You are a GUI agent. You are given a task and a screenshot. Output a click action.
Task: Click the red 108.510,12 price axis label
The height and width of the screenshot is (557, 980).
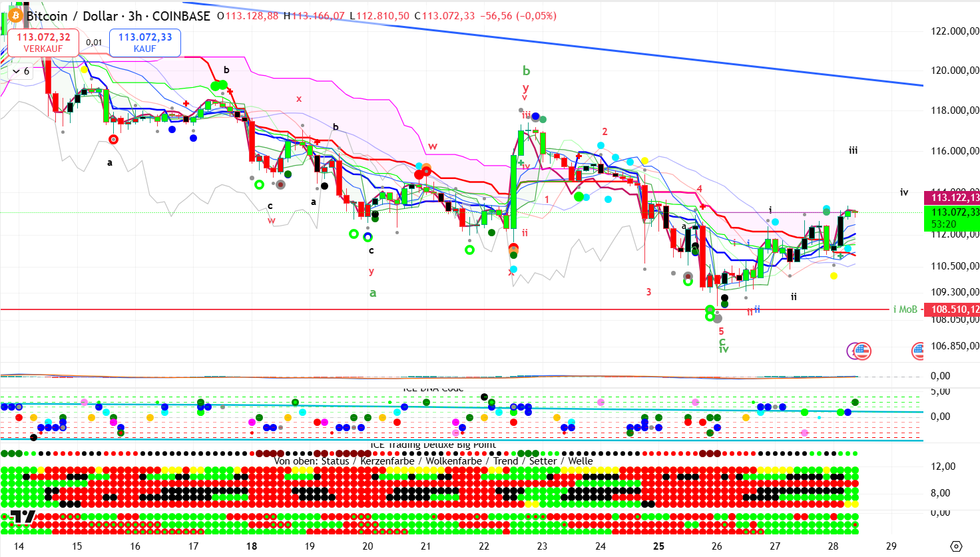951,309
